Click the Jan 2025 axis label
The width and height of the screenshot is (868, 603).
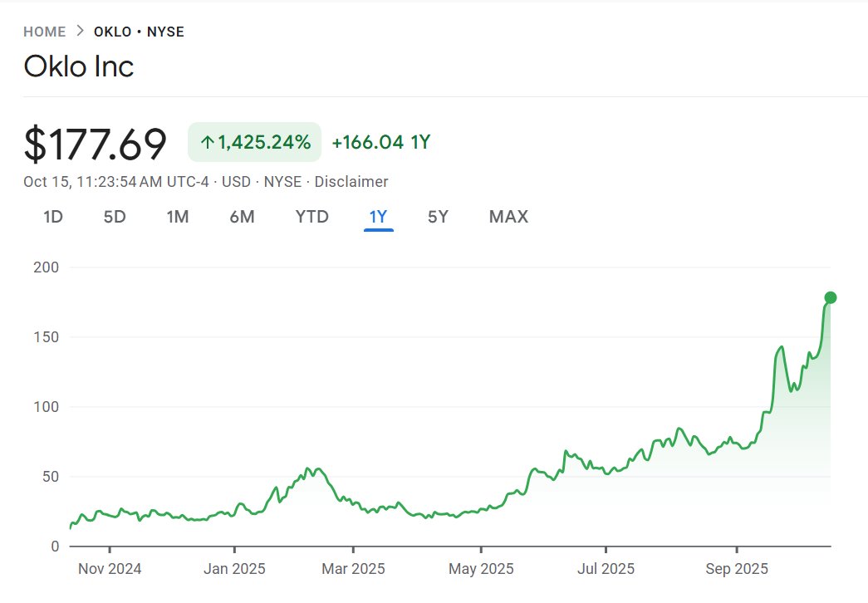(x=235, y=569)
